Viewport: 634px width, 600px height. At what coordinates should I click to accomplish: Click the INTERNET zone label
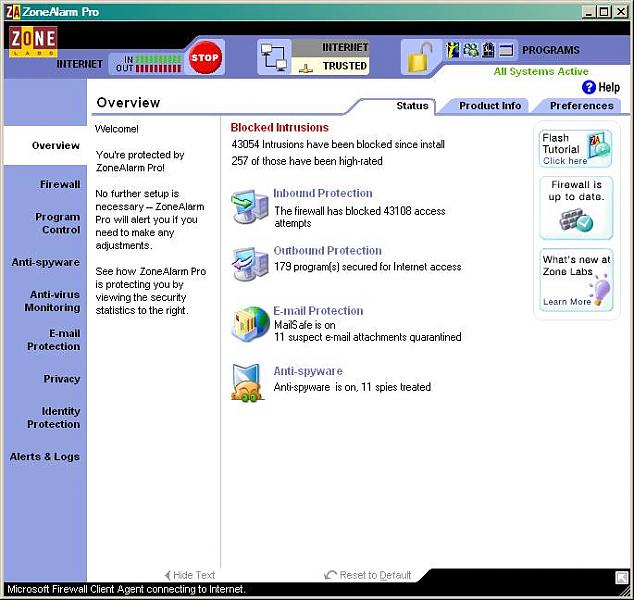pyautogui.click(x=345, y=48)
